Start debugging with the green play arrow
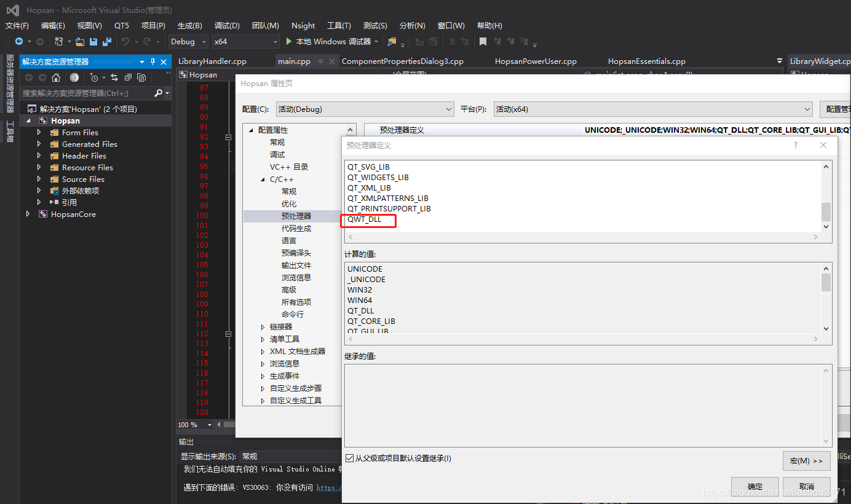 (x=290, y=41)
